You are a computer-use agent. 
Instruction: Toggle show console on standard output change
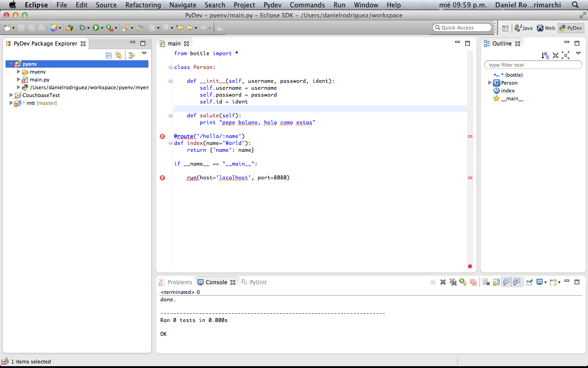pos(506,282)
